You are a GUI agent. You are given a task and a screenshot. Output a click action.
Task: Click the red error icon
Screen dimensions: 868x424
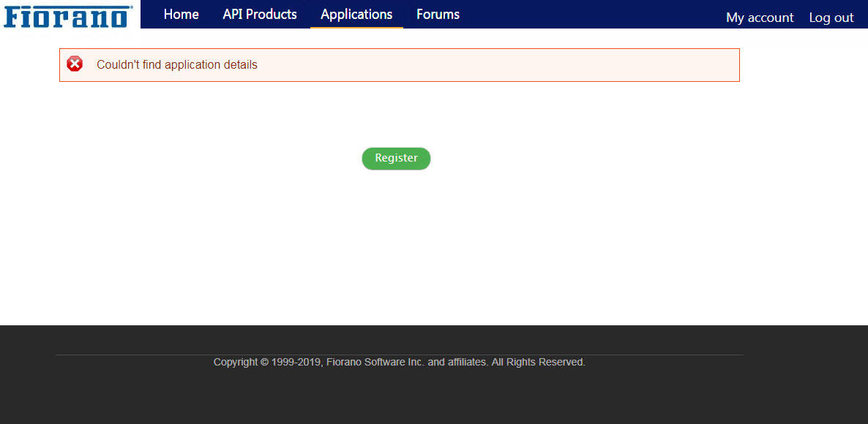tap(75, 64)
